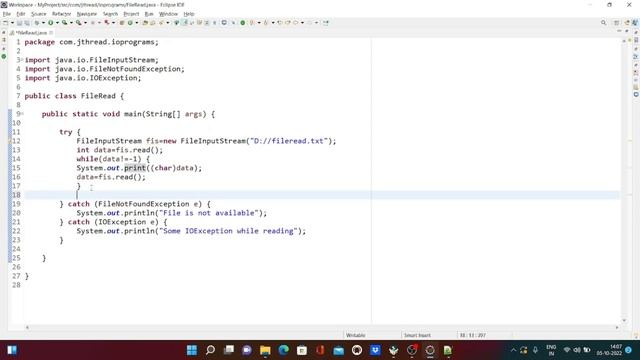Open the Windows Start menu
640x360 pixels.
[x=192, y=350]
